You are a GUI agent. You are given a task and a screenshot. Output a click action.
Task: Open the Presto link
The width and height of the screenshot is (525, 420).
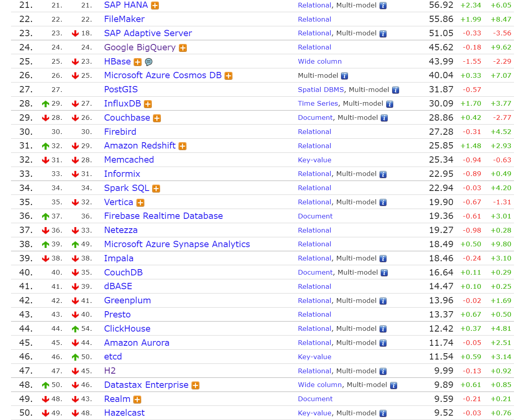(117, 315)
